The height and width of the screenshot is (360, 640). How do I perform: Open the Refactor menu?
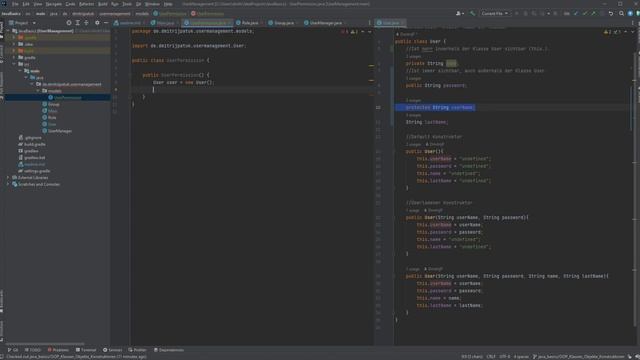tap(87, 4)
